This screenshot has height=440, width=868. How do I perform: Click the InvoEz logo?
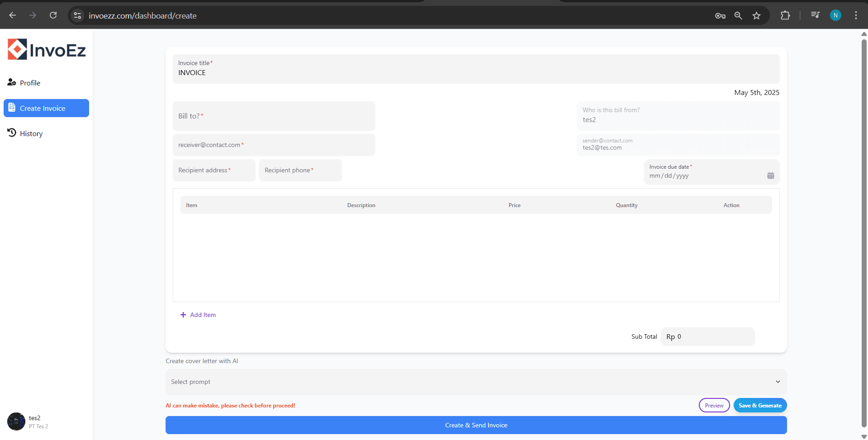click(x=46, y=48)
